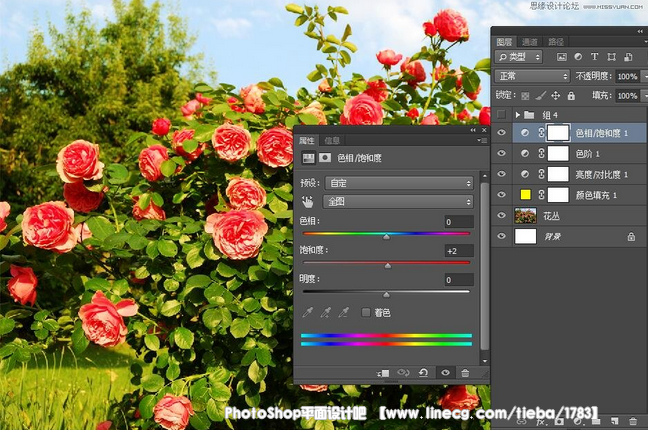Hide the 背景 layer
The image size is (648, 430).
[501, 236]
